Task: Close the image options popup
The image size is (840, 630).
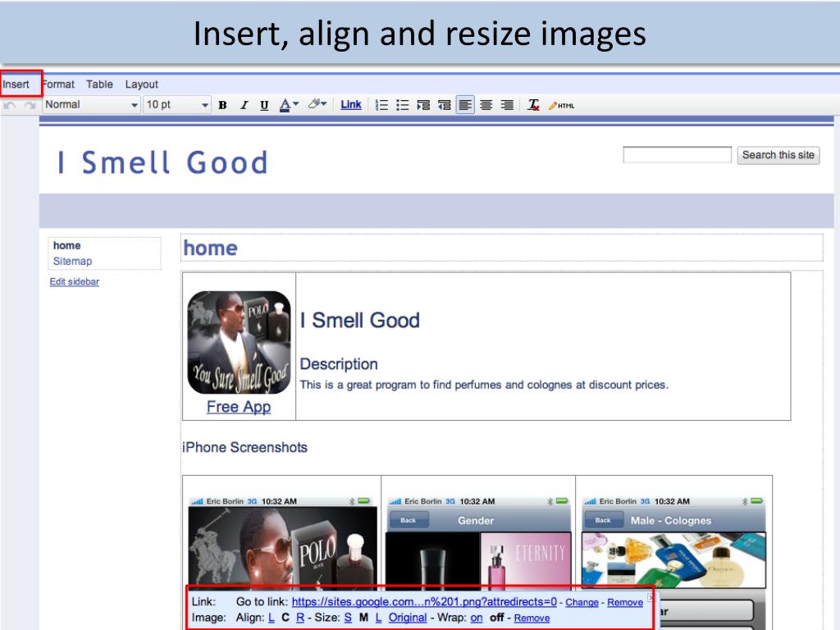Action: [x=651, y=596]
